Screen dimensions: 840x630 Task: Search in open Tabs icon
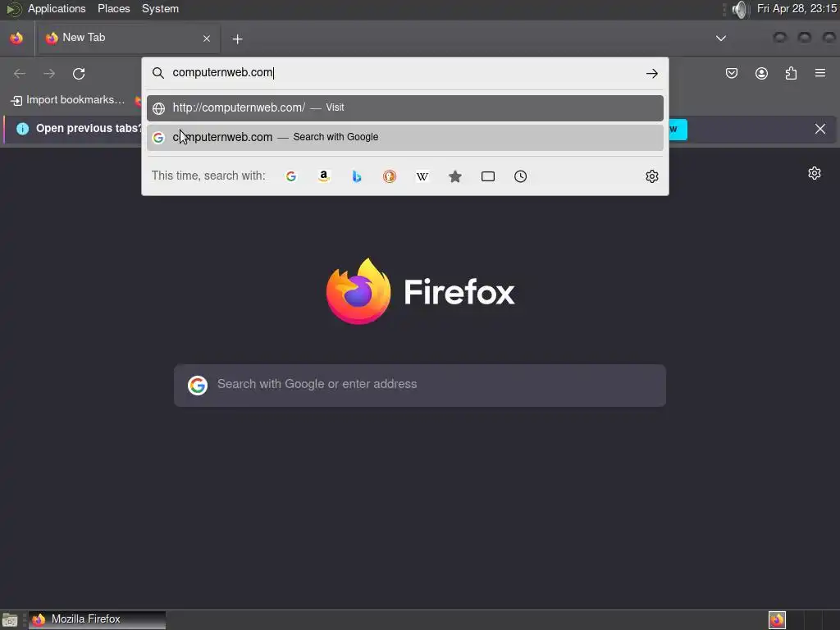(x=487, y=176)
